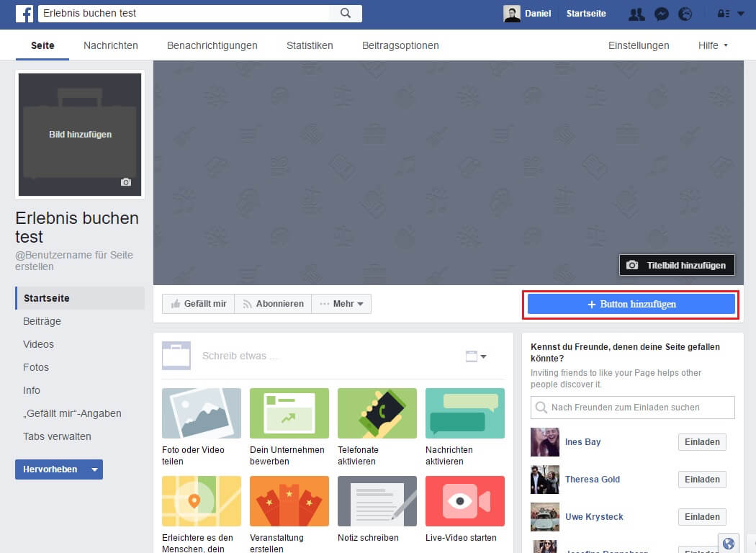Click Startseite link in top bar
This screenshot has height=553, width=756.
click(586, 14)
